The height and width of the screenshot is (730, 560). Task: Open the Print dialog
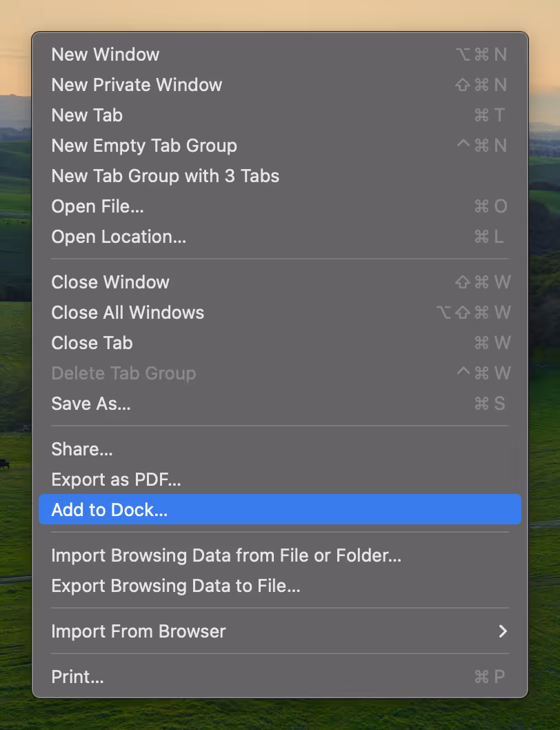[x=77, y=677]
